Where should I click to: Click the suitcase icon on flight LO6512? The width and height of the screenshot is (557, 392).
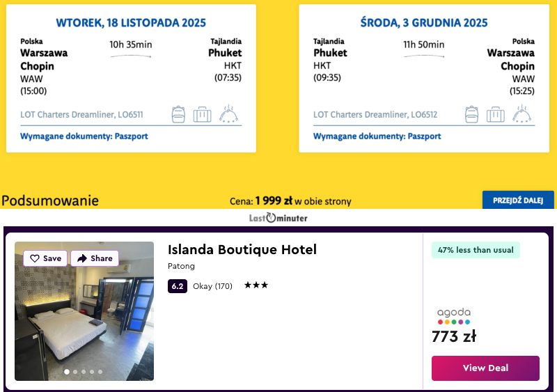point(495,114)
